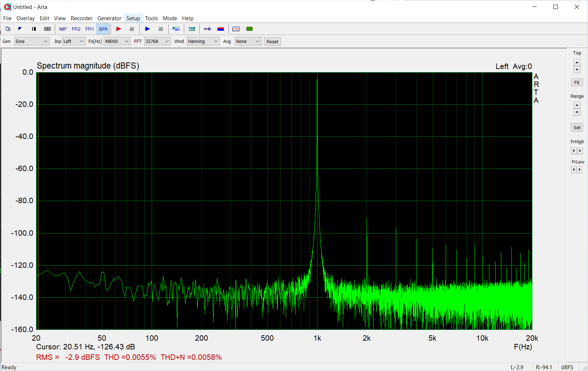
Task: Open the Setup menu
Action: pyautogui.click(x=133, y=18)
